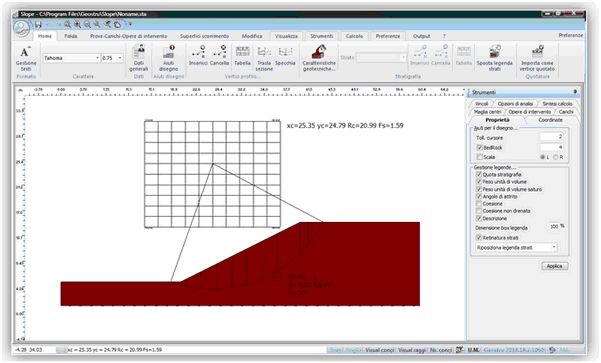Open Gestione testi text formatting tool
The image size is (601, 363).
pyautogui.click(x=26, y=58)
